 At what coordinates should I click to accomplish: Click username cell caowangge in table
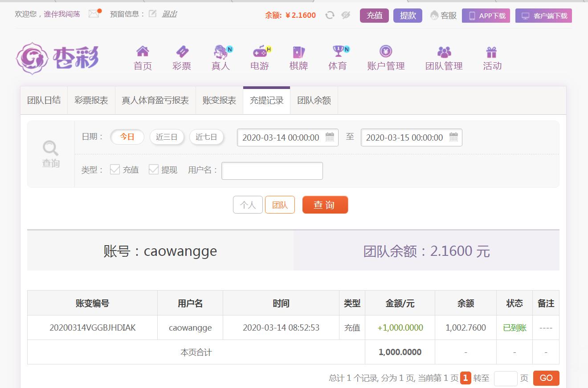(190, 328)
